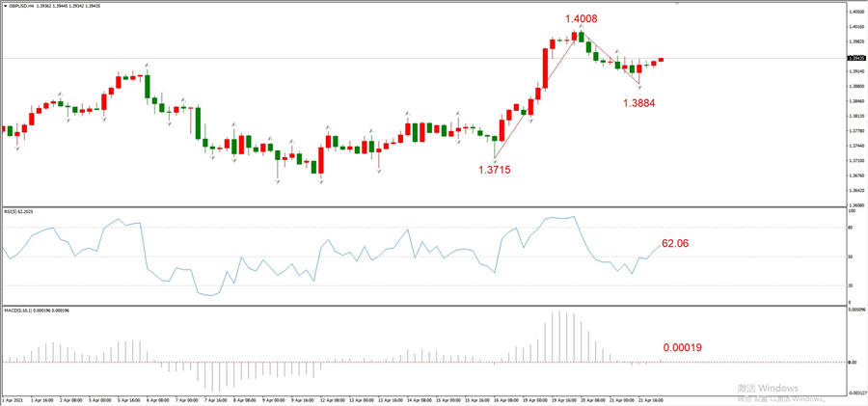Click current price marker on price axis

[855, 58]
